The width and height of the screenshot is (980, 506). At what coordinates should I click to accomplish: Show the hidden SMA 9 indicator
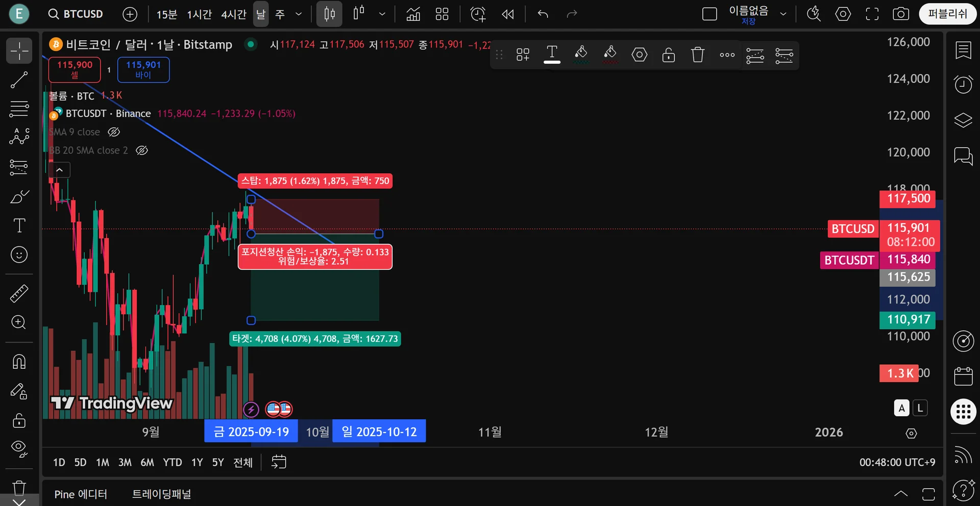point(114,132)
